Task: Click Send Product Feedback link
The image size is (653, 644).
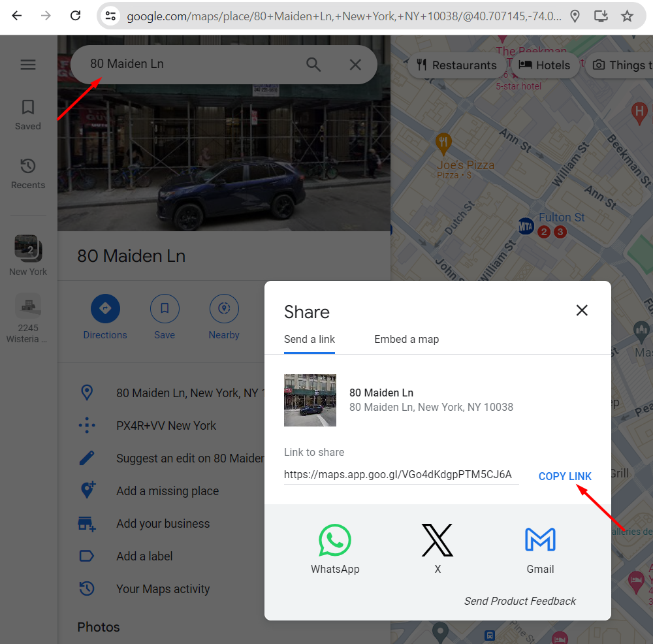Action: click(x=520, y=601)
